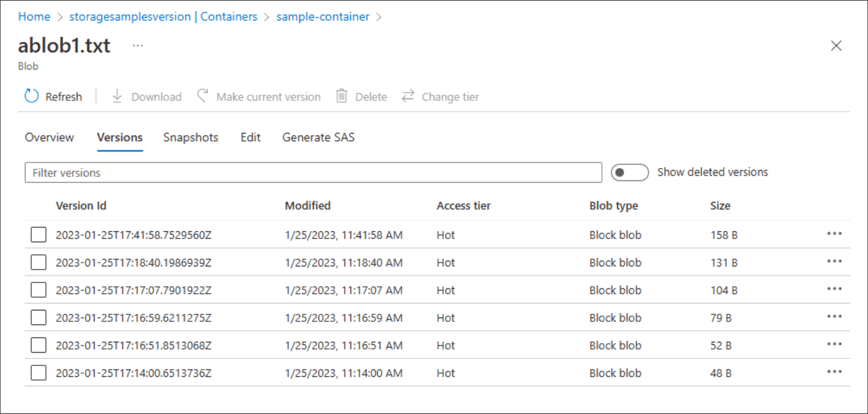
Task: Tick the checkbox for version 2023-01-25T17:16:59.6211275Z
Action: 38,318
